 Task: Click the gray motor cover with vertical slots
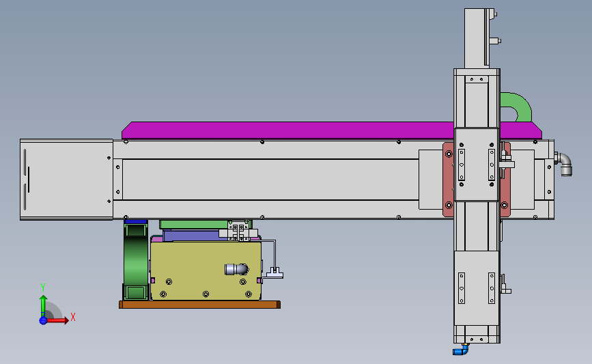point(66,180)
